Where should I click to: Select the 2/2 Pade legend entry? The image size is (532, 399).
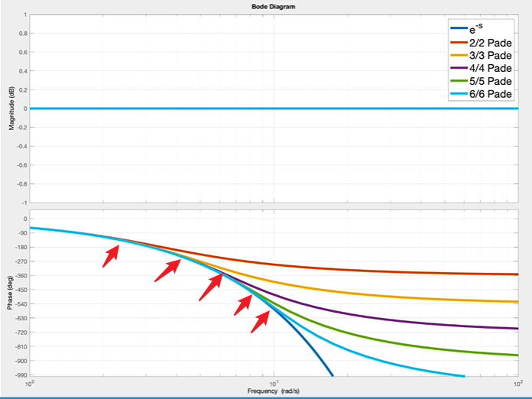(x=482, y=43)
